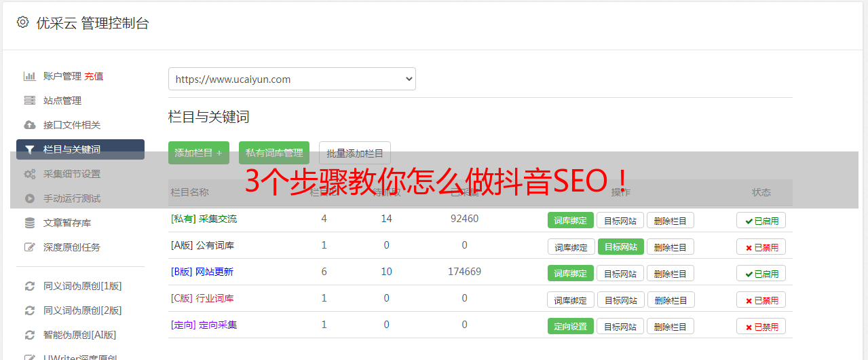This screenshot has width=868, height=360.
Task: Click the edit icon for 深度原创任务
Action: tap(29, 247)
